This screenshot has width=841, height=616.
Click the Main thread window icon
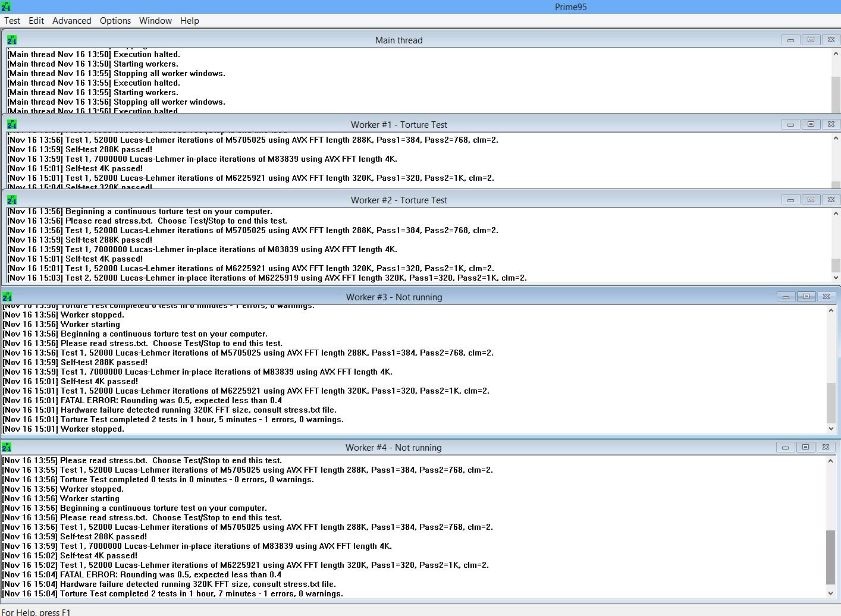click(x=12, y=40)
